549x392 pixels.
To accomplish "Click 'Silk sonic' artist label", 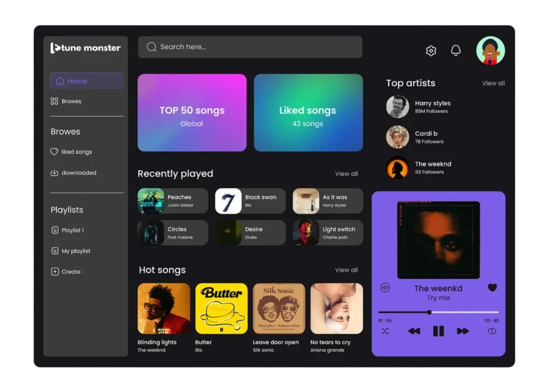I will click(x=263, y=350).
